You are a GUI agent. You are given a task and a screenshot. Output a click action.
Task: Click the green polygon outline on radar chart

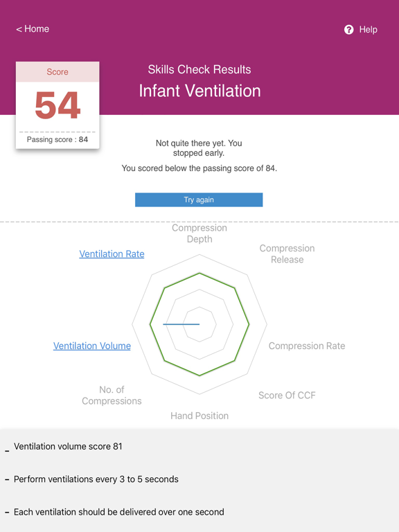249,324
